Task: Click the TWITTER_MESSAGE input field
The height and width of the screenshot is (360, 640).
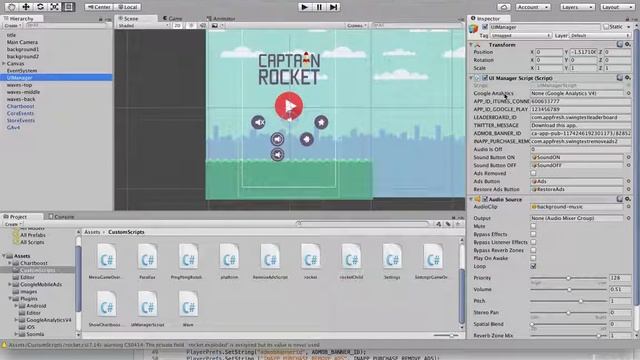Action: point(580,125)
